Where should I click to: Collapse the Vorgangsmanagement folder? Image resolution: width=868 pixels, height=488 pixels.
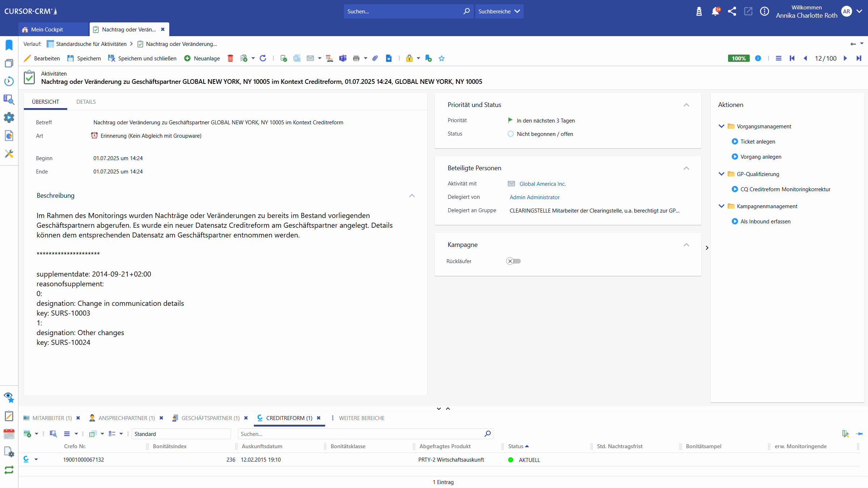tap(721, 126)
